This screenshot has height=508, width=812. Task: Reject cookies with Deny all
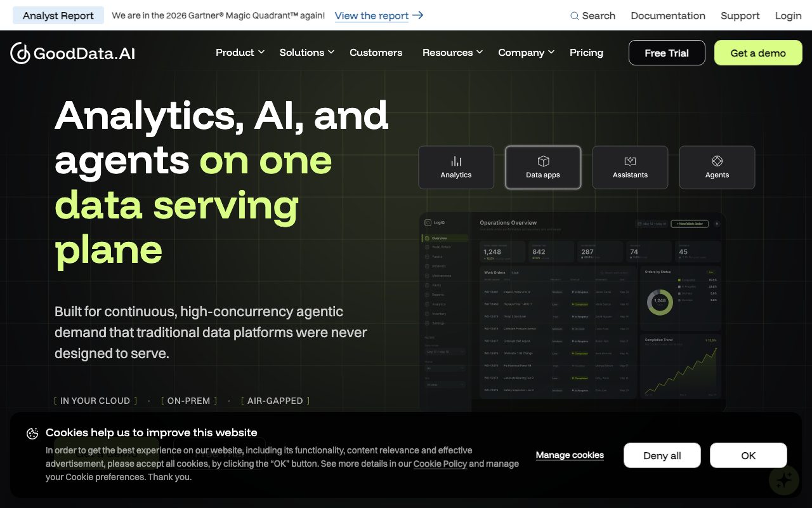pos(662,455)
